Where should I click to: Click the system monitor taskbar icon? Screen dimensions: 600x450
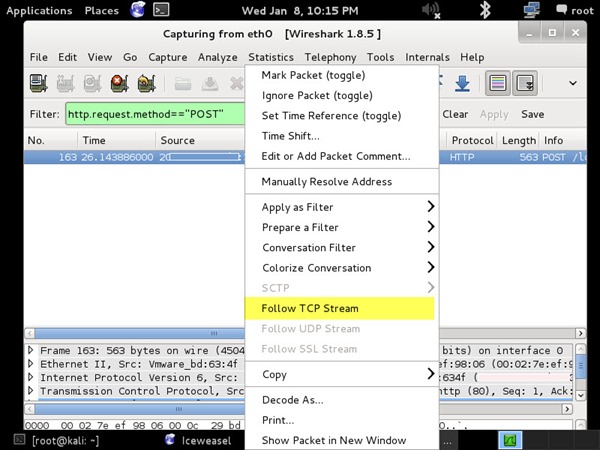tap(510, 440)
